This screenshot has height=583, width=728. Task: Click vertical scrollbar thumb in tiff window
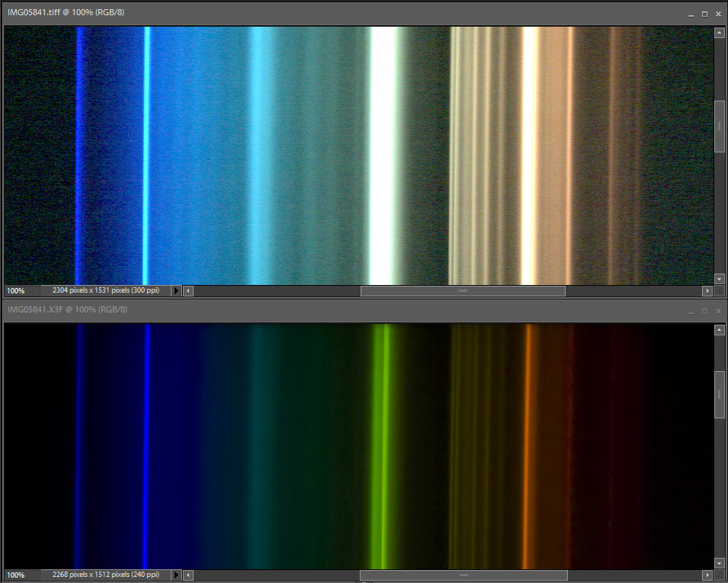click(719, 127)
